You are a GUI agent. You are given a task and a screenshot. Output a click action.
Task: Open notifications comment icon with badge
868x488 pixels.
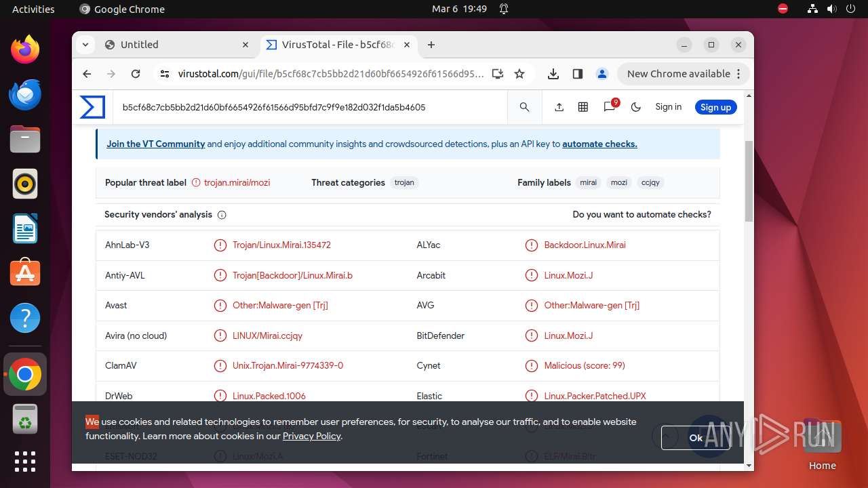click(610, 106)
